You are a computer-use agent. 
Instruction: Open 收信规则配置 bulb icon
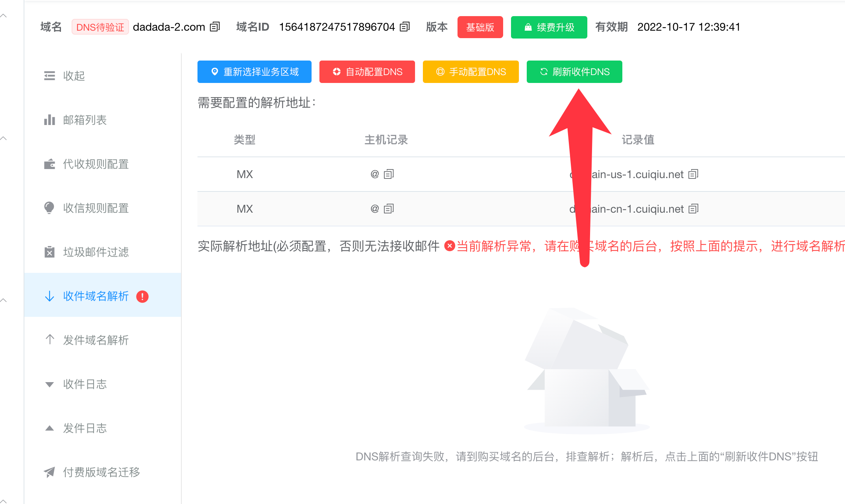pyautogui.click(x=49, y=208)
